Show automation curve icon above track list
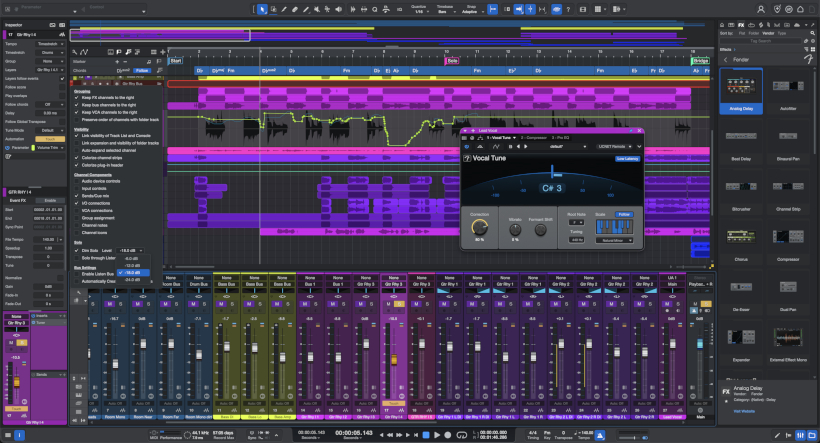 (84, 52)
